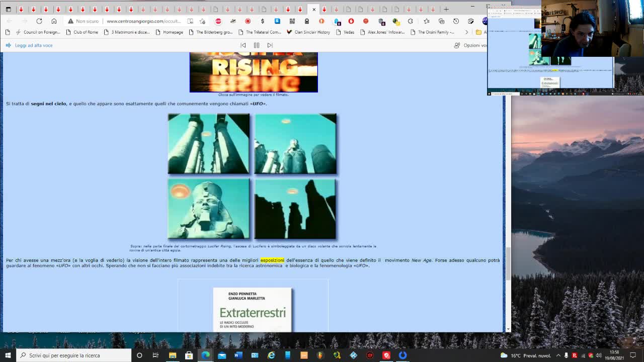This screenshot has width=644, height=362.
Task: Open the Favorites list star icon
Action: point(426,21)
